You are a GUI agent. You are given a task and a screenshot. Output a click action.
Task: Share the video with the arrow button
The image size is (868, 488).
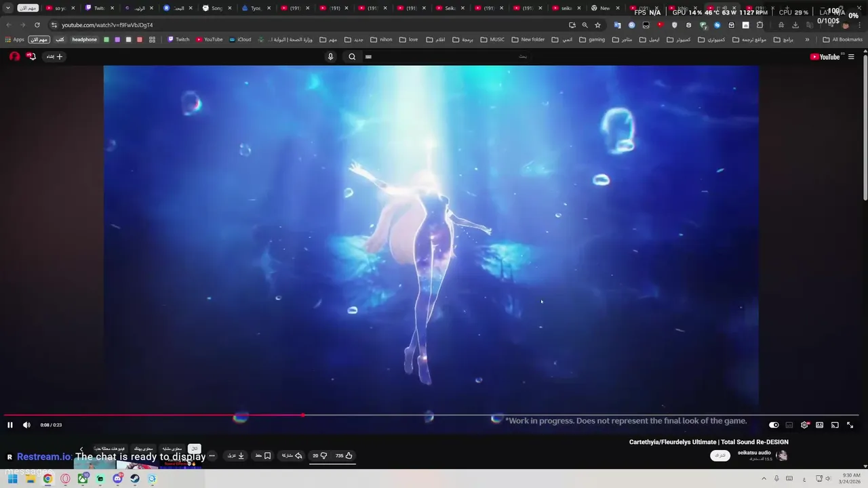point(292,455)
